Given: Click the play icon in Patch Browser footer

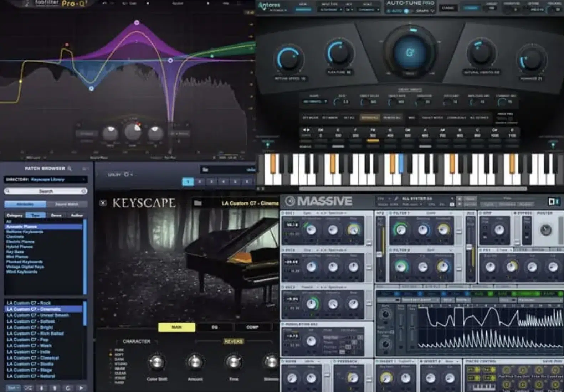Looking at the screenshot, I should 81,388.
